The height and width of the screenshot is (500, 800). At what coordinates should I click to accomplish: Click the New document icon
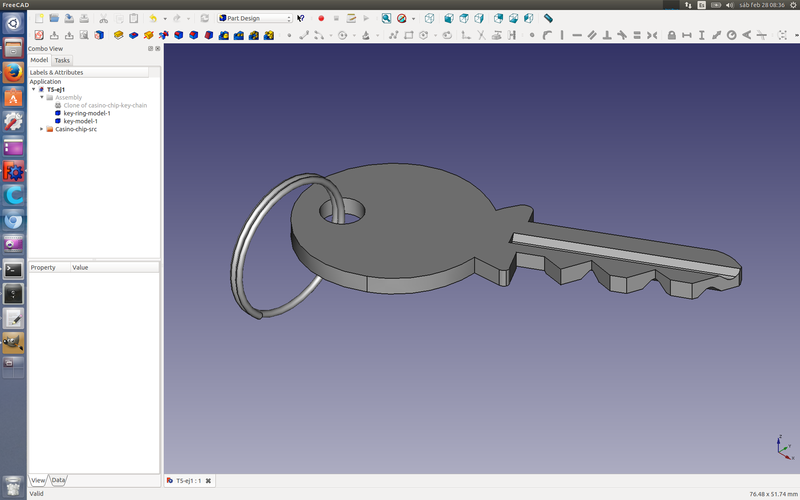point(38,18)
